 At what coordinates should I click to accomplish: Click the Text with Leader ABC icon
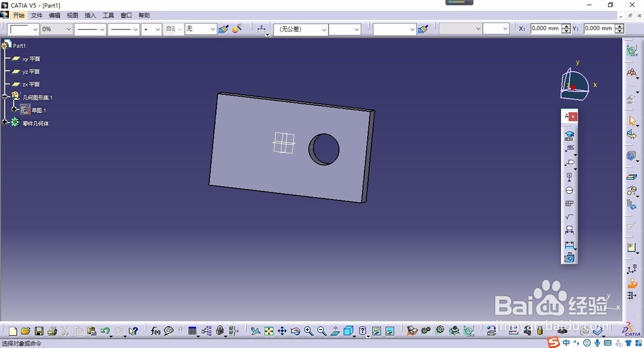569,148
